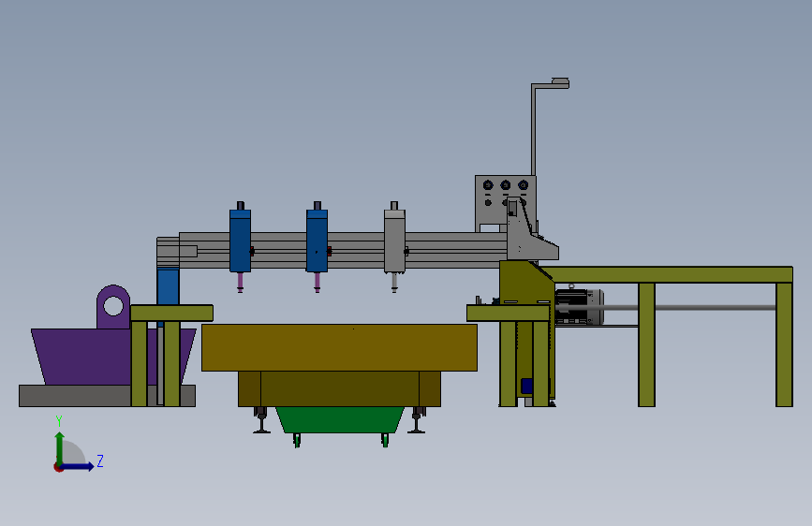This screenshot has height=526, width=812.
Task: Select the gray spindle head on the beam
Action: pyautogui.click(x=394, y=241)
